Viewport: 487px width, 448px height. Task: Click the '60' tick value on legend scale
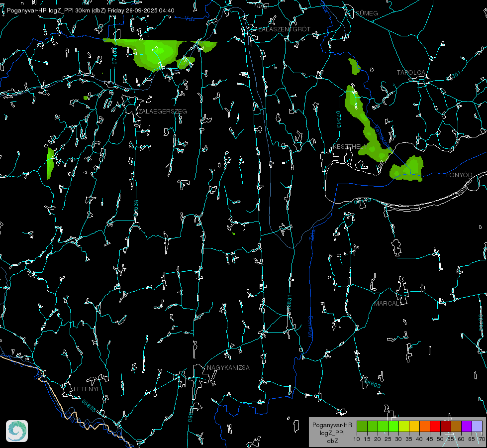pos(461,440)
